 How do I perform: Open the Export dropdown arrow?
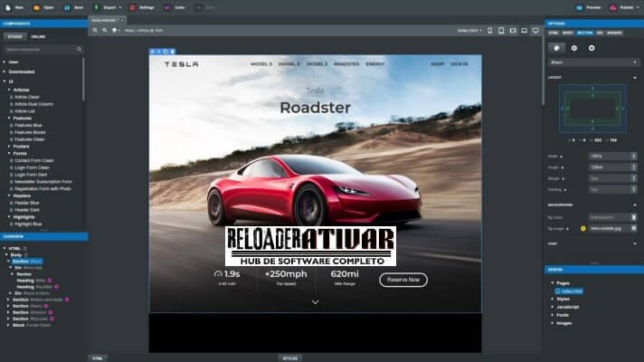pyautogui.click(x=120, y=7)
